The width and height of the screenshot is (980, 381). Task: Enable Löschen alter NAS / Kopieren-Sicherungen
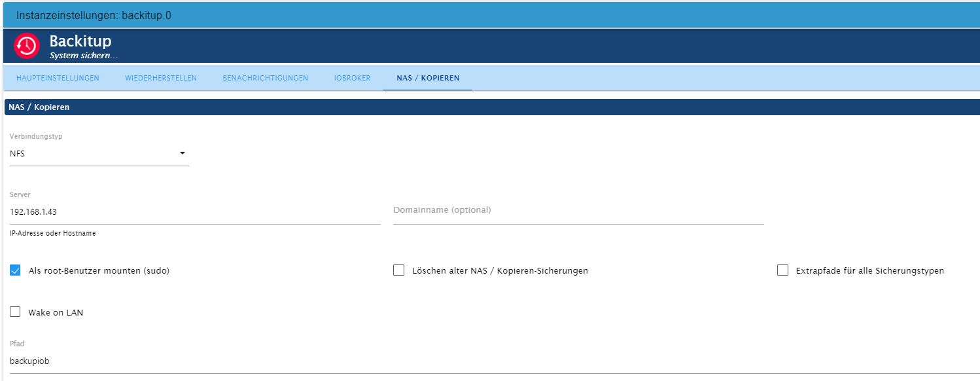[398, 270]
